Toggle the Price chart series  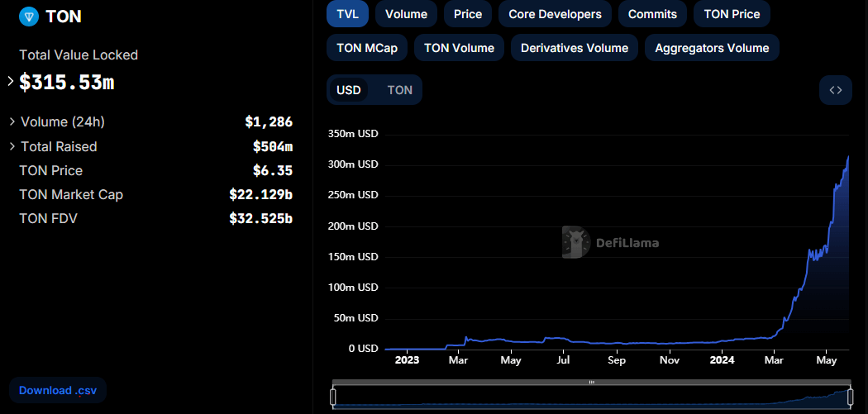(x=468, y=14)
